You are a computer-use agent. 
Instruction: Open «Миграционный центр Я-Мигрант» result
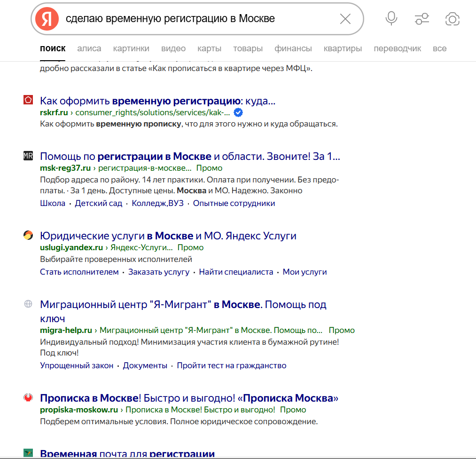tap(183, 311)
